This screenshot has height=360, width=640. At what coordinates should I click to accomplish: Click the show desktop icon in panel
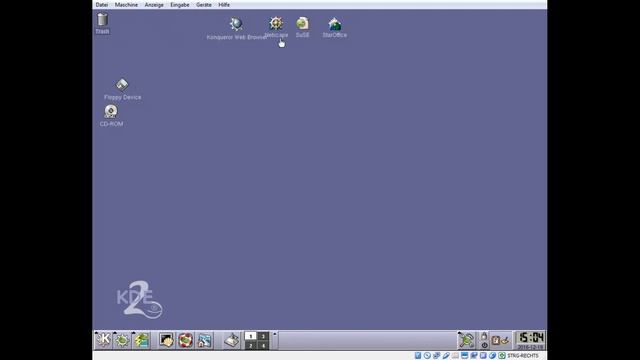(231, 340)
